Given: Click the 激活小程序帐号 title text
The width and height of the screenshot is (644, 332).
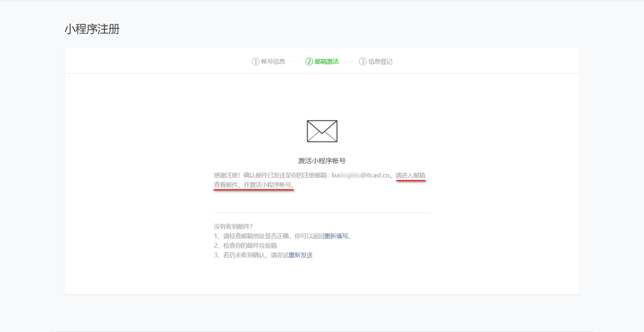Looking at the screenshot, I should [x=322, y=161].
